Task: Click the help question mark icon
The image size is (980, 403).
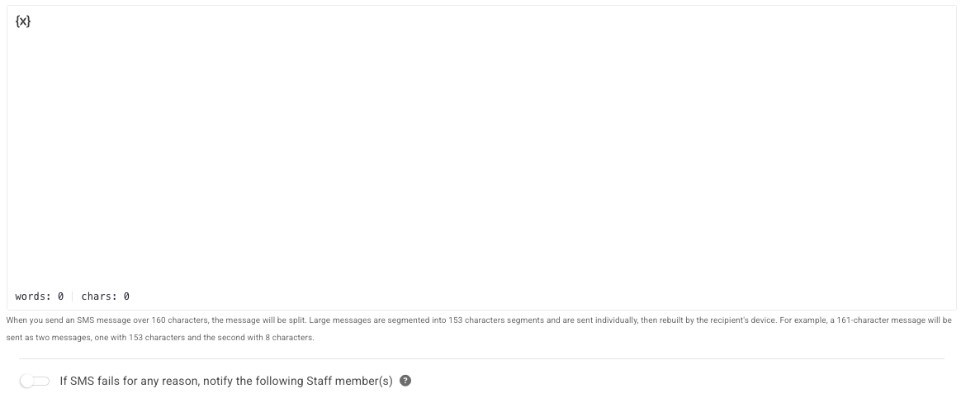Action: (405, 381)
